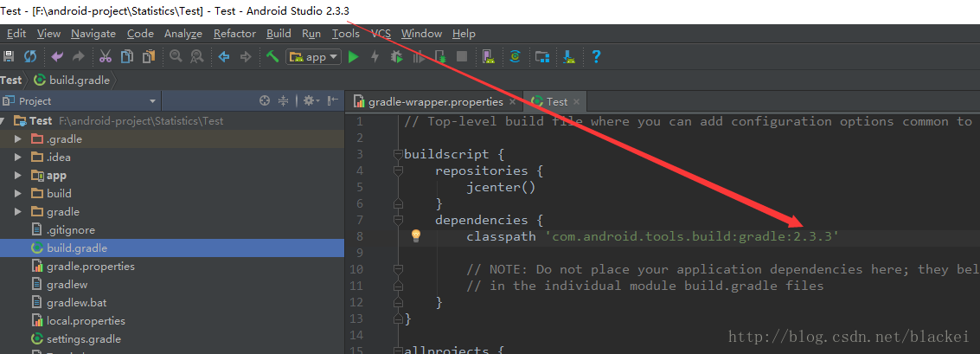Click the Hide Project panel icon
Screen dimensions: 980x354
332,100
